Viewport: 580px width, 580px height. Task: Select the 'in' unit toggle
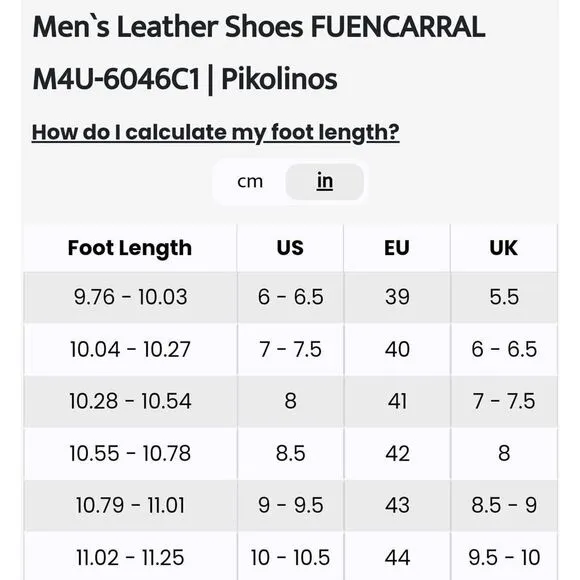click(325, 182)
